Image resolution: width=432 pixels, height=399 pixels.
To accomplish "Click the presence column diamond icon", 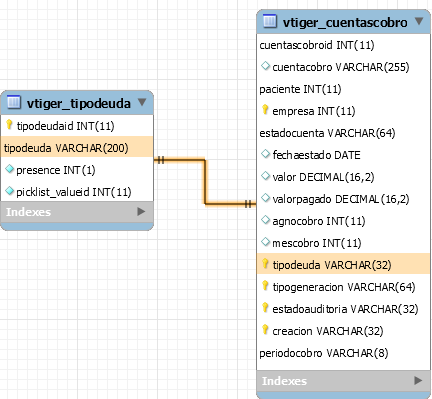I will coord(10,169).
